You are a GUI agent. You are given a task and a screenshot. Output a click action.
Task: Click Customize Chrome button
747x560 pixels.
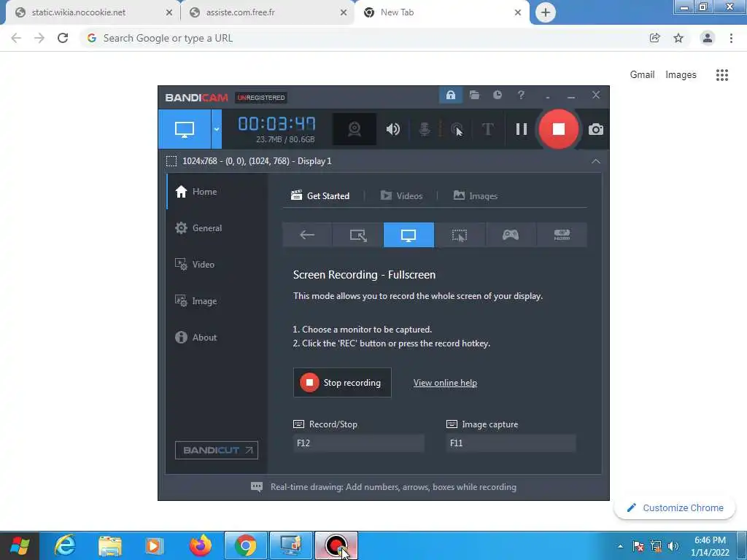click(676, 507)
